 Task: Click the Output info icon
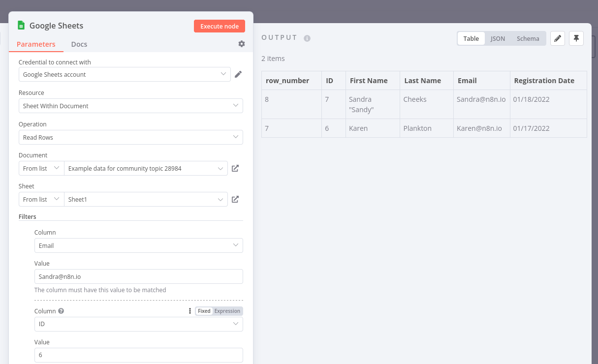tap(307, 38)
